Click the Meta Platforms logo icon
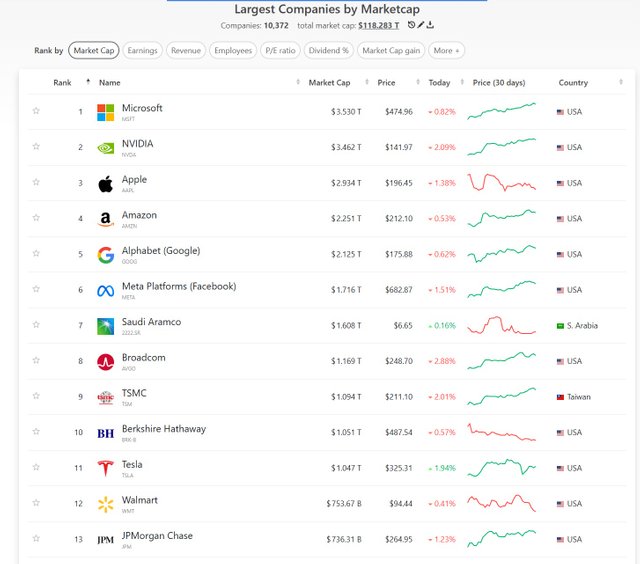The width and height of the screenshot is (640, 564). (x=105, y=291)
